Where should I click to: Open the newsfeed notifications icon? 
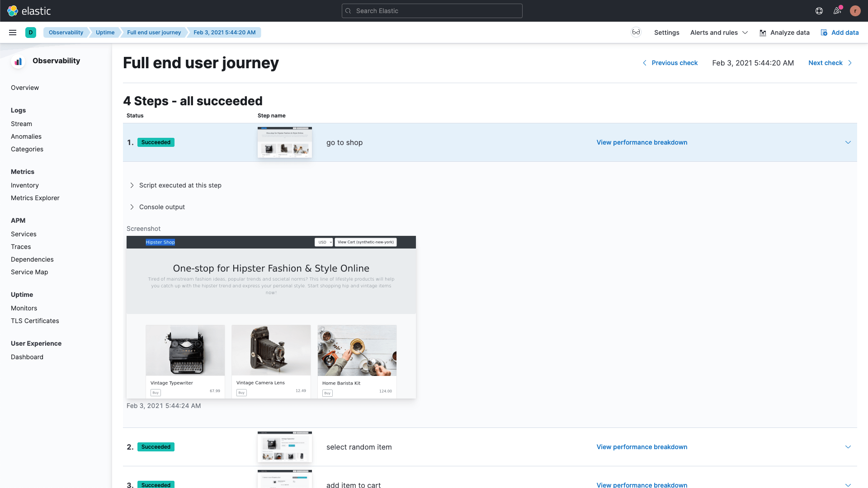(837, 11)
